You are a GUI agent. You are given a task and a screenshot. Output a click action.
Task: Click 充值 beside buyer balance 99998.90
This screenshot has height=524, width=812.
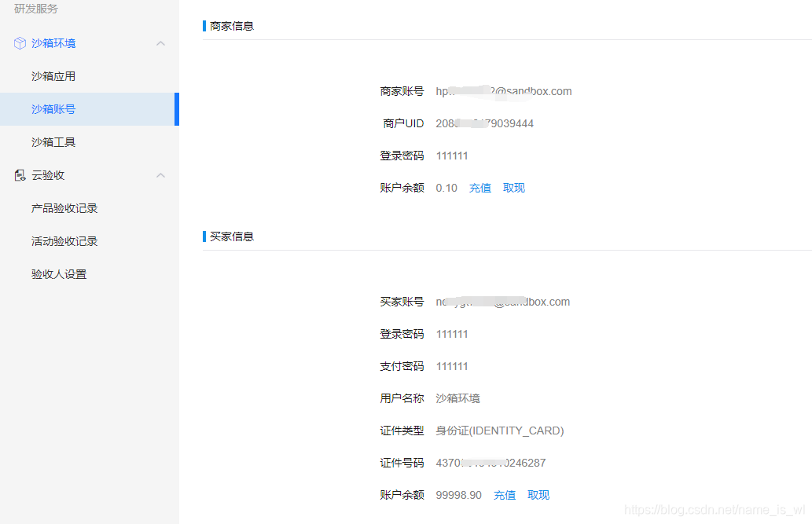point(504,495)
